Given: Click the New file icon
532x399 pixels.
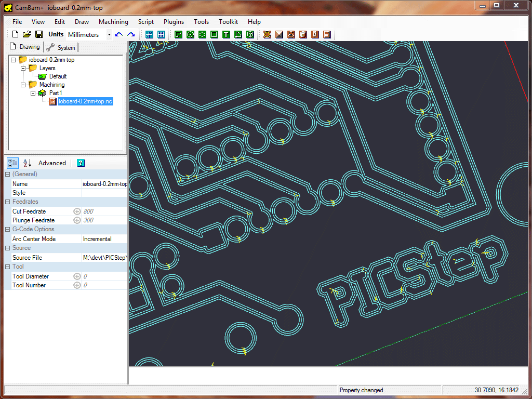Looking at the screenshot, I should pos(15,34).
